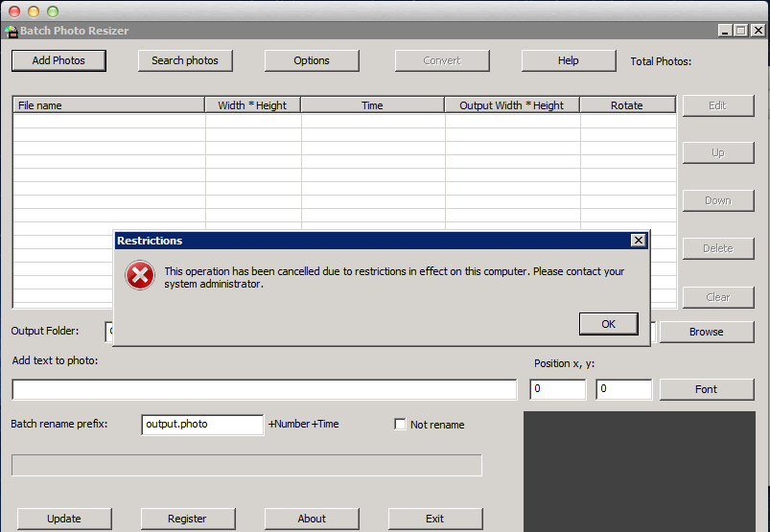
Task: Enable the Not rename checkbox
Action: [x=401, y=425]
